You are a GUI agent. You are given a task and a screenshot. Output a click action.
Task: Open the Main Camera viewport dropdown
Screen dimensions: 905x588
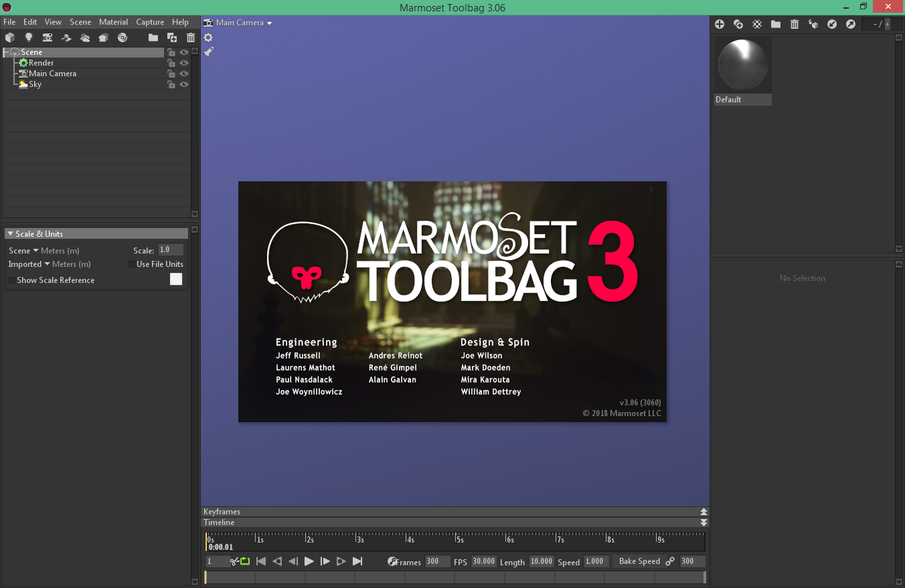point(238,22)
